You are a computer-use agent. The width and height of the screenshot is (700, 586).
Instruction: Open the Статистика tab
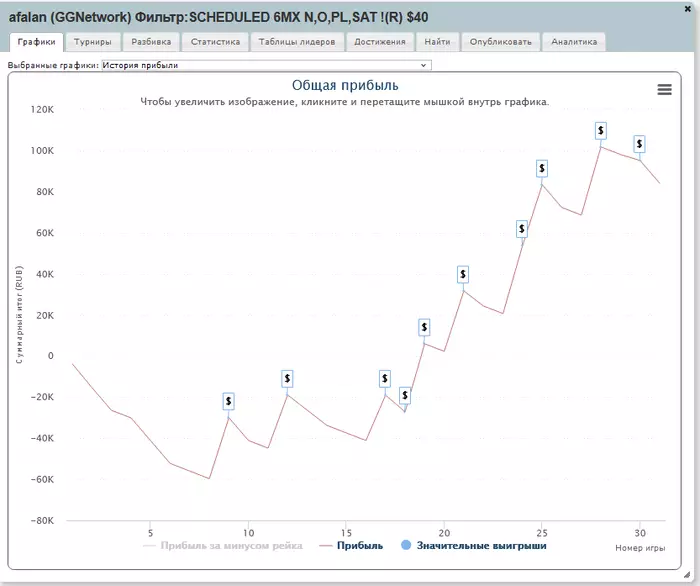pyautogui.click(x=215, y=42)
